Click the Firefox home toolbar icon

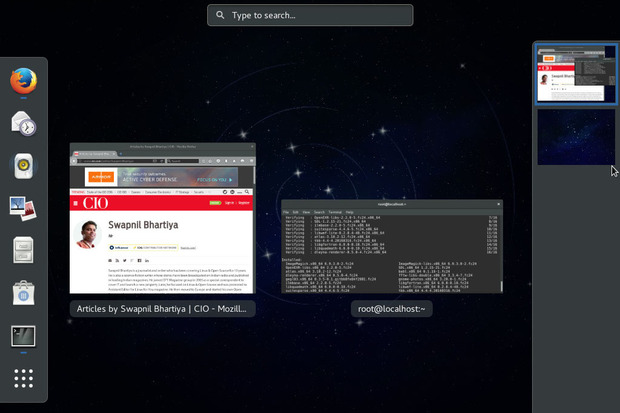pos(234,161)
